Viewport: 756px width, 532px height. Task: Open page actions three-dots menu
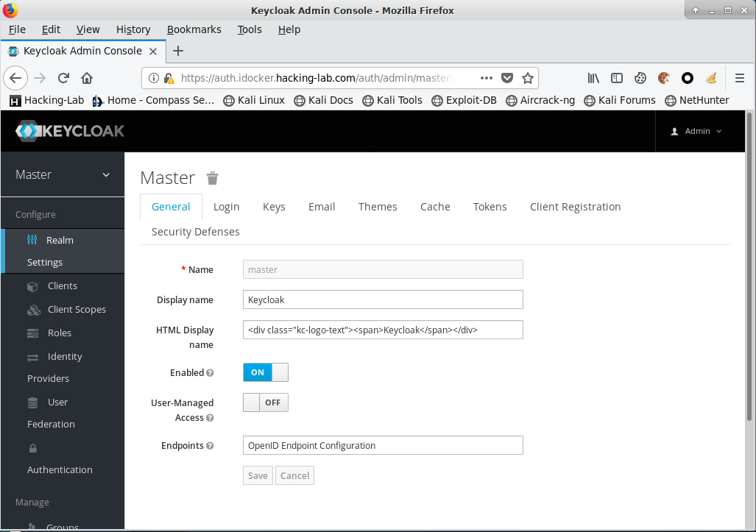pyautogui.click(x=487, y=78)
